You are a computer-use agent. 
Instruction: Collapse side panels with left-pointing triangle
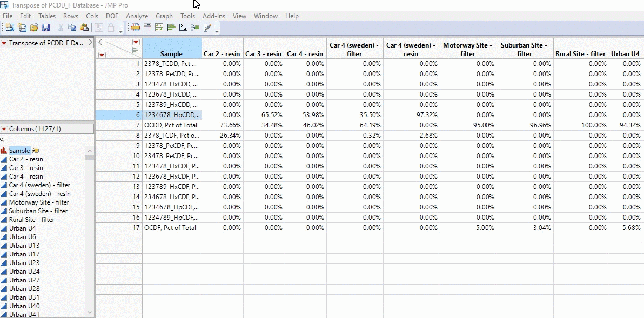[100, 42]
